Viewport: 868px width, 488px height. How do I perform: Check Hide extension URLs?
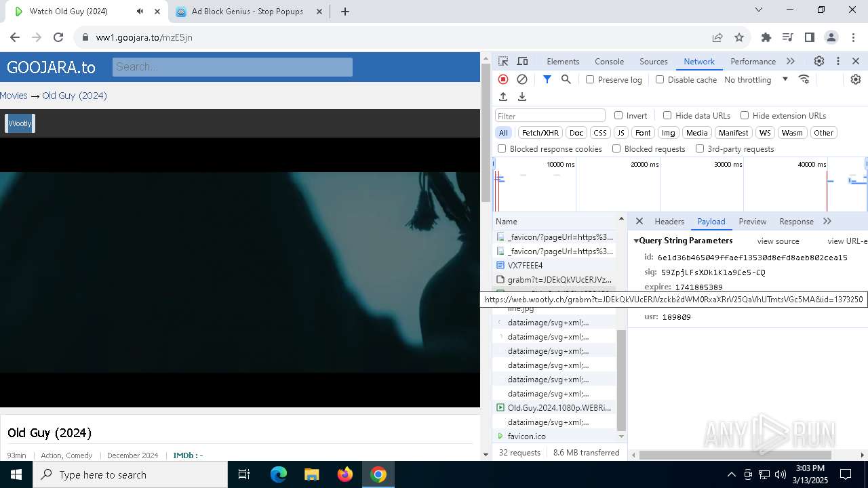(x=745, y=115)
